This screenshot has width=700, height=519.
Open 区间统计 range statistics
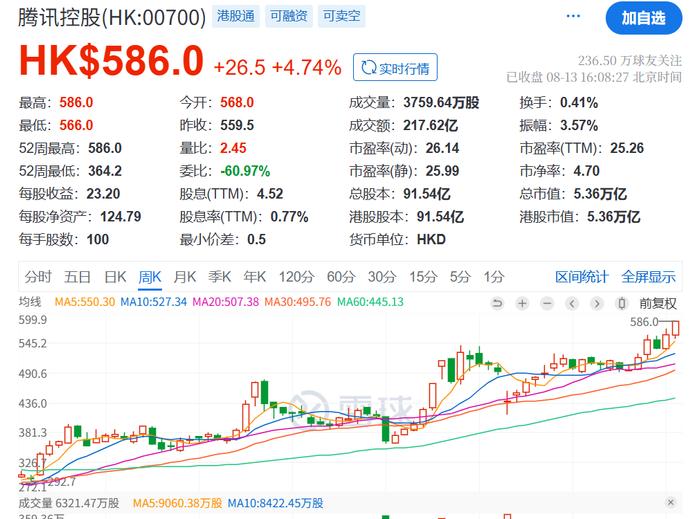pos(582,277)
